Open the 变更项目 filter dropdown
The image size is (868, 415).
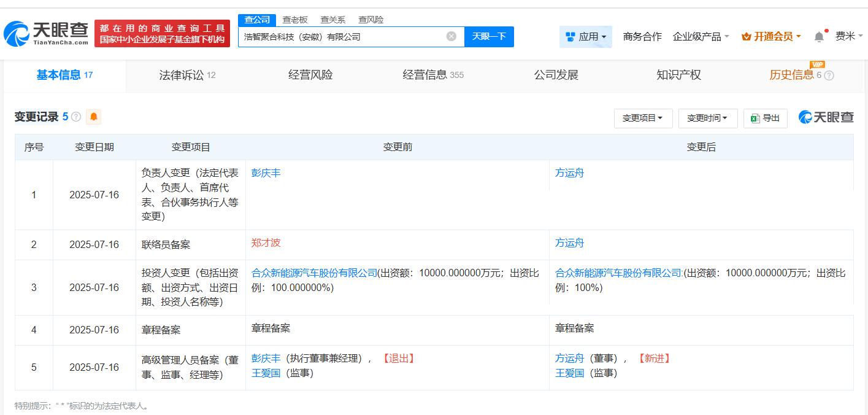[x=643, y=118]
